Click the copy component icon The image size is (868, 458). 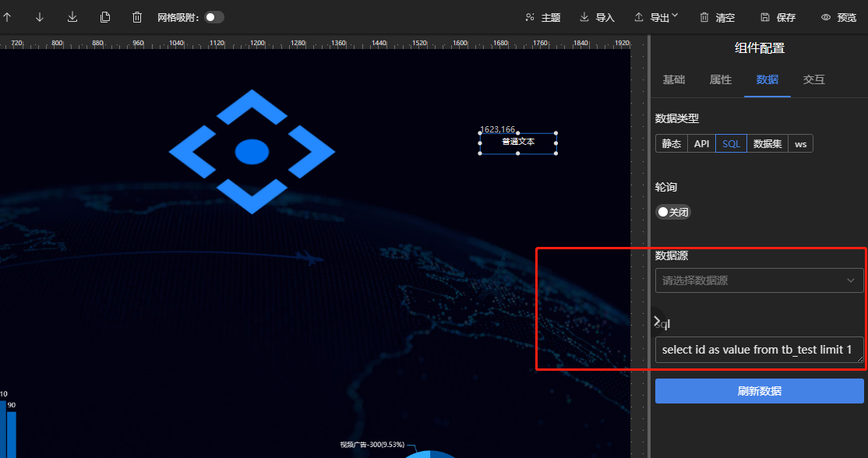tap(105, 17)
